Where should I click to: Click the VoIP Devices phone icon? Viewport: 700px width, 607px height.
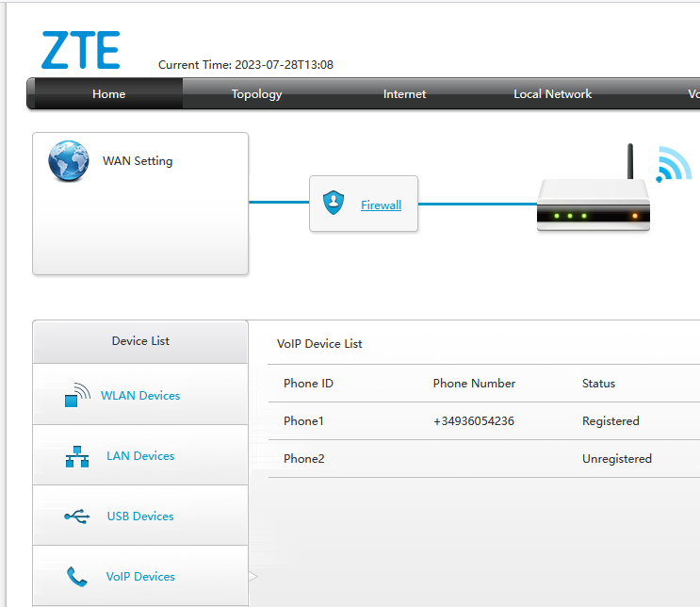77,576
